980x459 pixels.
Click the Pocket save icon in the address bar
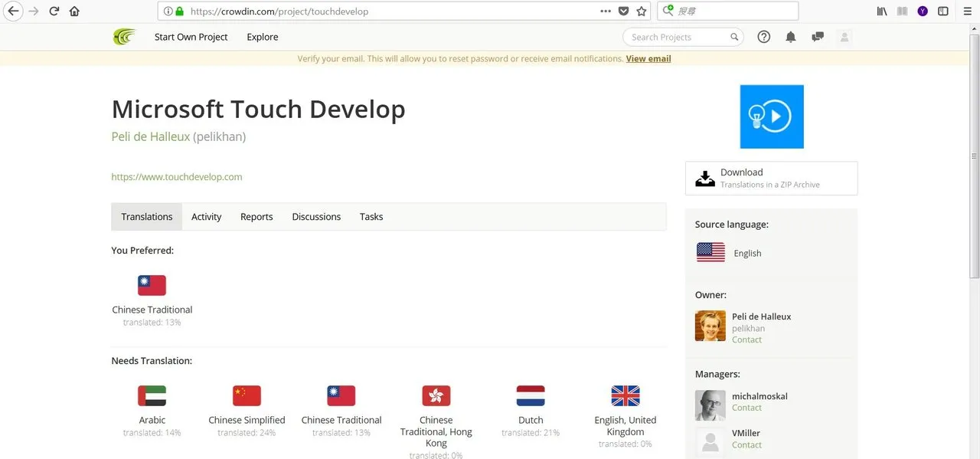624,11
